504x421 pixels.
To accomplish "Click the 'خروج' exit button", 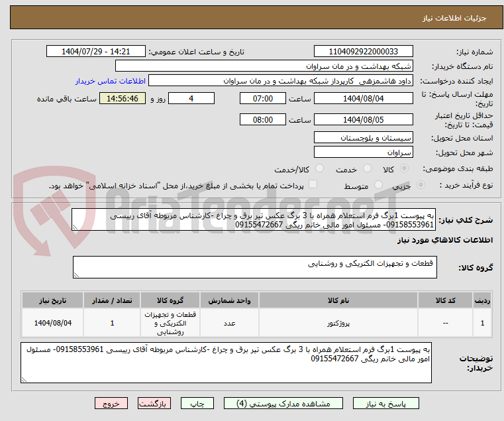I will click(111, 403).
